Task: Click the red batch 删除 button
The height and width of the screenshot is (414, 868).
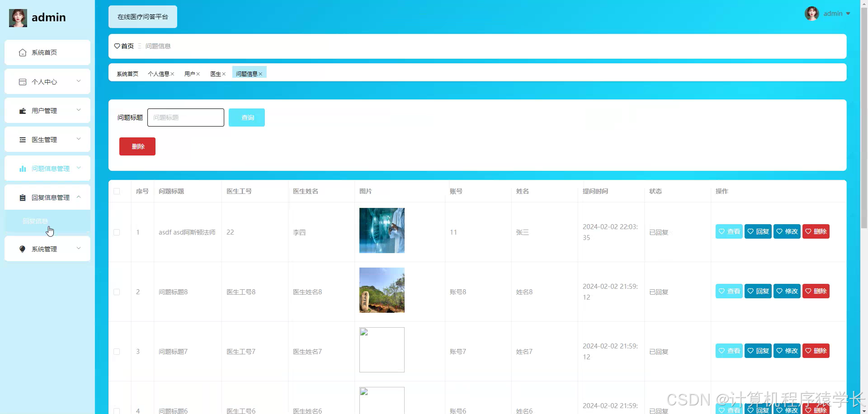Action: pyautogui.click(x=137, y=146)
